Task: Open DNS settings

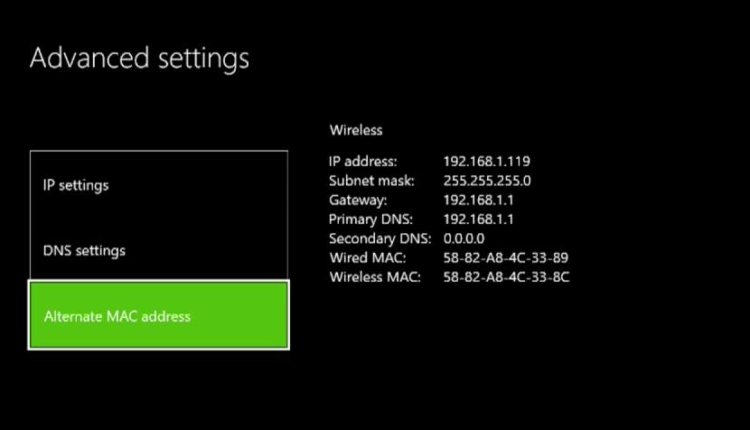Action: coord(158,250)
